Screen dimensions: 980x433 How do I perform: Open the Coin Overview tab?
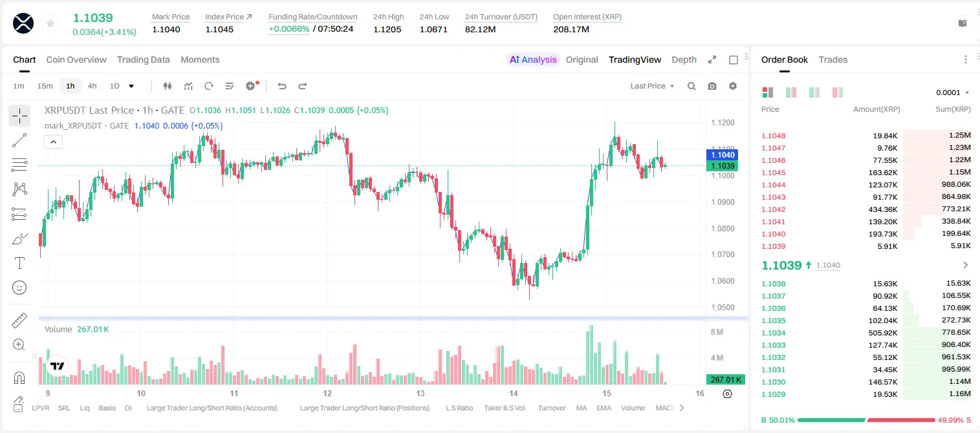point(76,59)
